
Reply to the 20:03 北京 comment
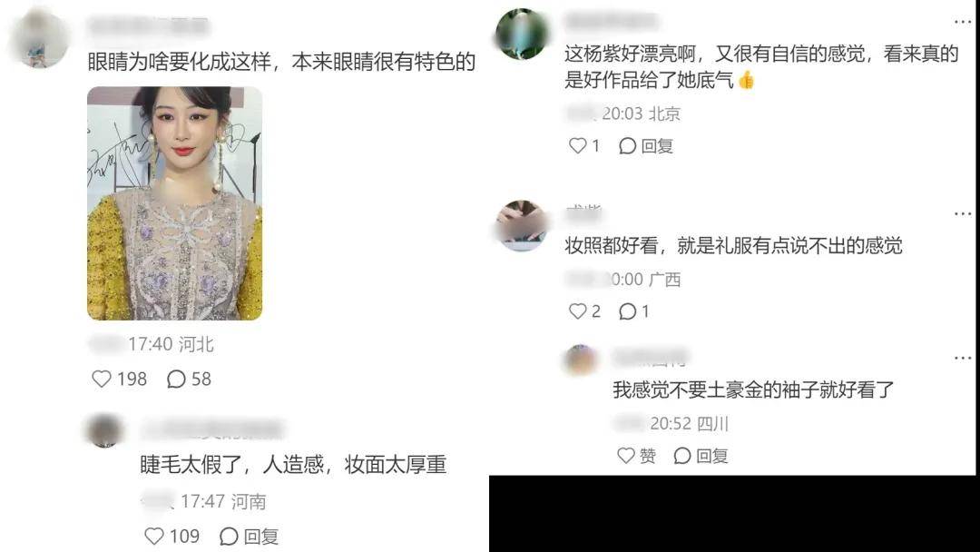(646, 145)
